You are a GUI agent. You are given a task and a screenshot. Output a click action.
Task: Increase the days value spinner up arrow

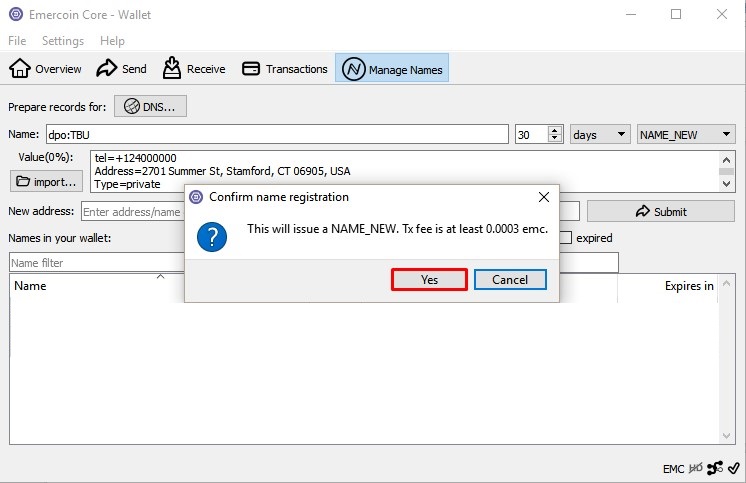(x=555, y=130)
